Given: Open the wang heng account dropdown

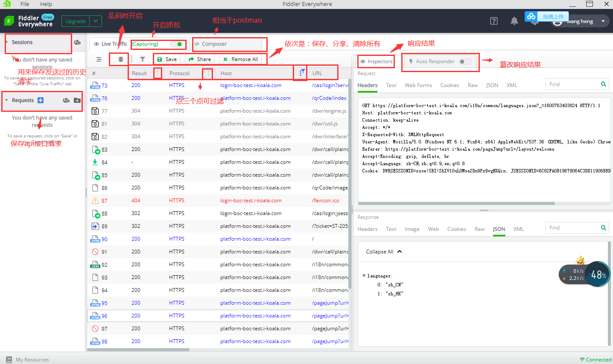Looking at the screenshot, I should pyautogui.click(x=603, y=21).
